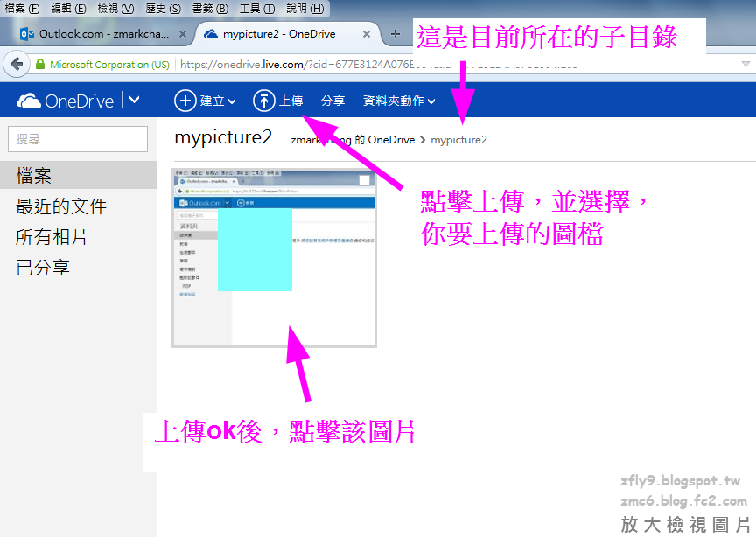Click the 上傳 upload arrow icon
The width and height of the screenshot is (756, 537).
pyautogui.click(x=263, y=101)
